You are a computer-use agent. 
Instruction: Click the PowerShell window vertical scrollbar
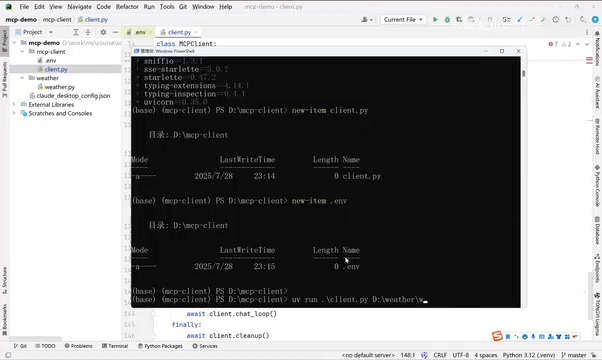click(x=524, y=73)
